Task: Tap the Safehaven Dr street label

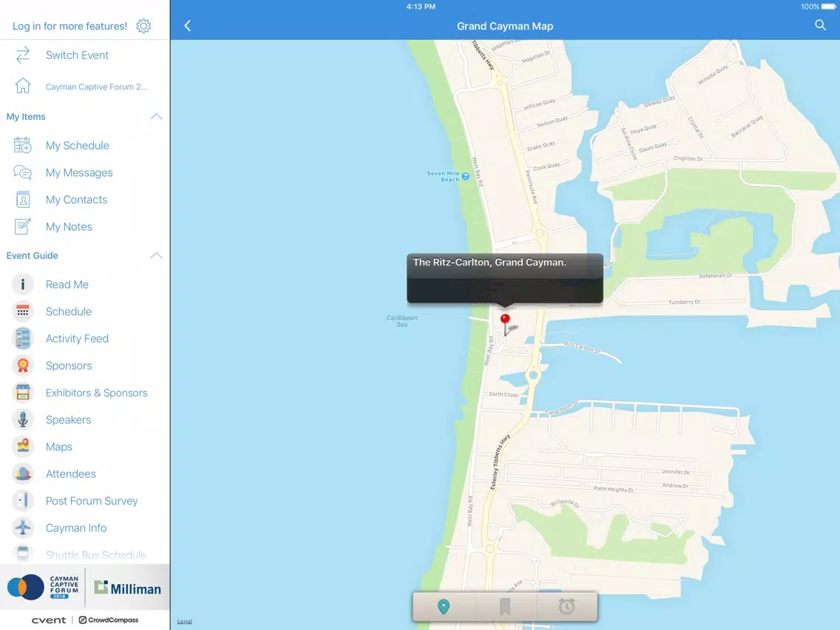Action: pyautogui.click(x=715, y=275)
